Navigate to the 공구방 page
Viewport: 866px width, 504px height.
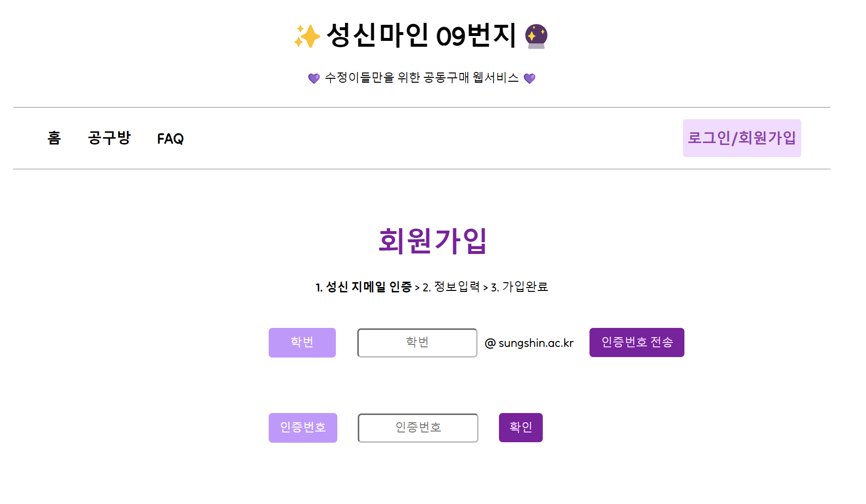tap(109, 139)
